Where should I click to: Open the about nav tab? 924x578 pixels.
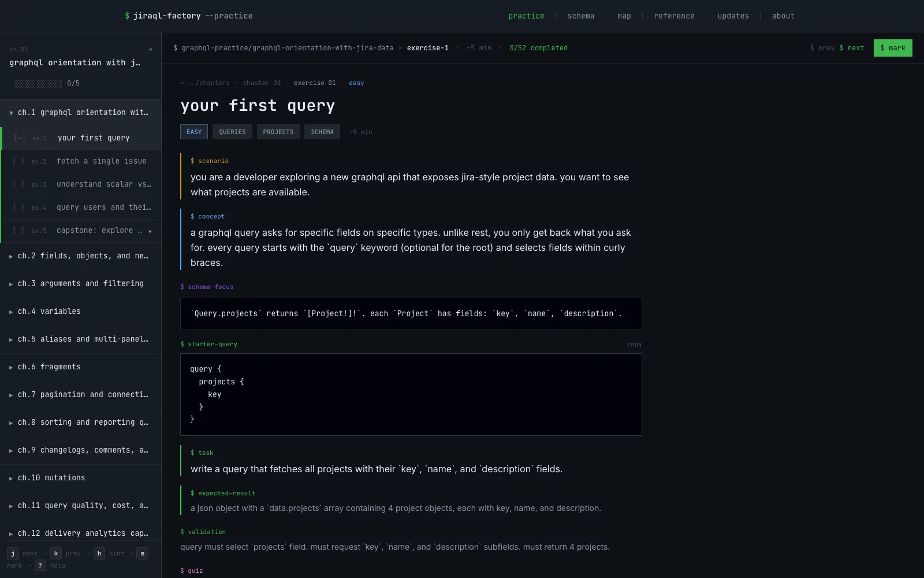(x=783, y=16)
